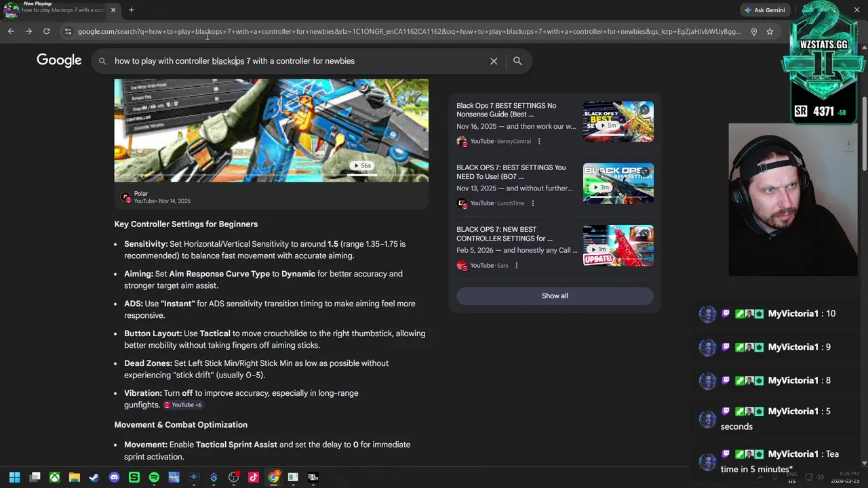Open the audio waveform app on taskbar

pos(194,477)
